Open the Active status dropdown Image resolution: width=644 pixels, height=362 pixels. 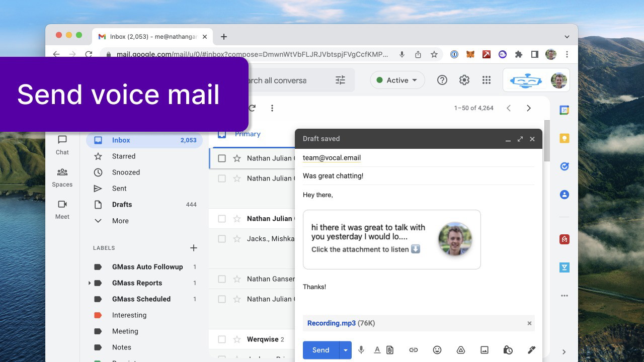tap(397, 80)
